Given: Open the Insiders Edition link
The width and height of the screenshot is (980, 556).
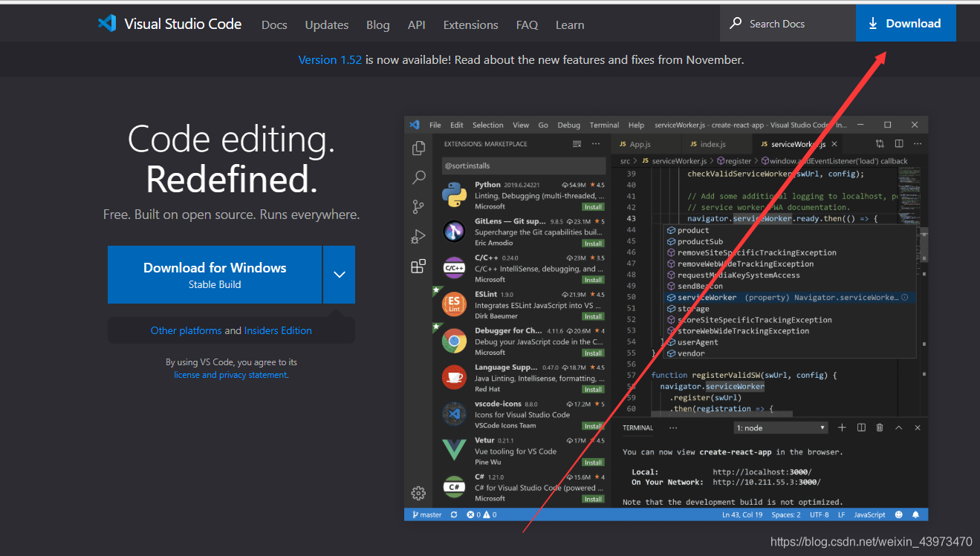Looking at the screenshot, I should click(x=278, y=330).
